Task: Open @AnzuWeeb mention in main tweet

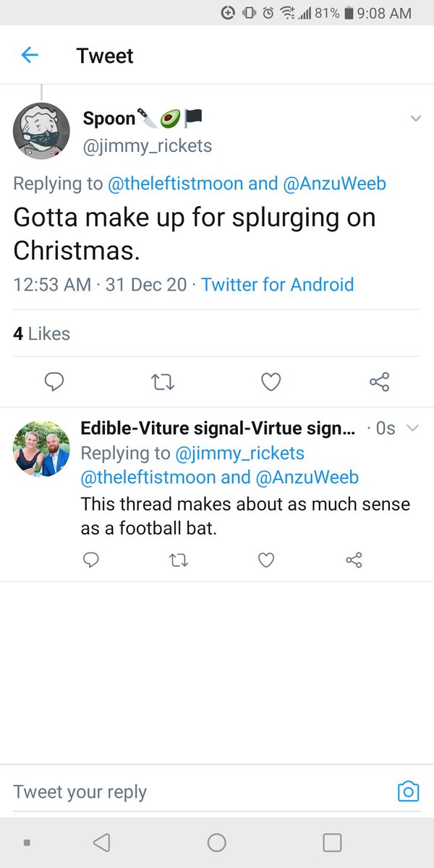Action: (x=334, y=183)
